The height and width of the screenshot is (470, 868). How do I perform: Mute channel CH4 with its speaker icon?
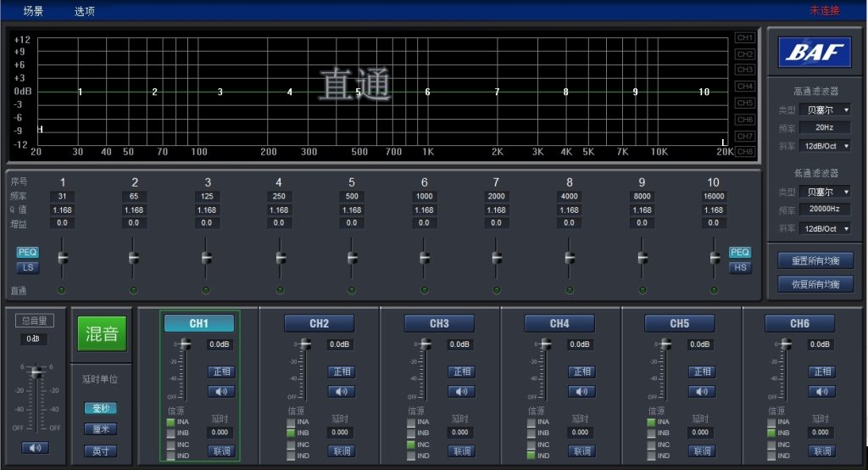[581, 391]
